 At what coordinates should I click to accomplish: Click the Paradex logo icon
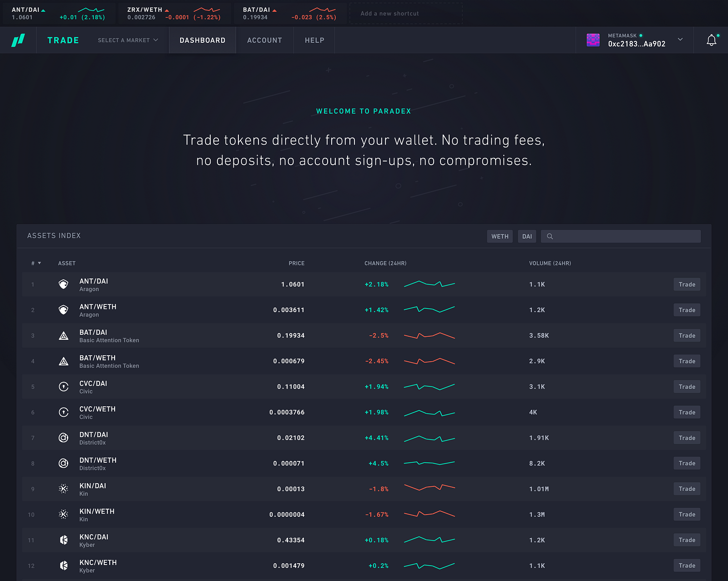point(18,40)
